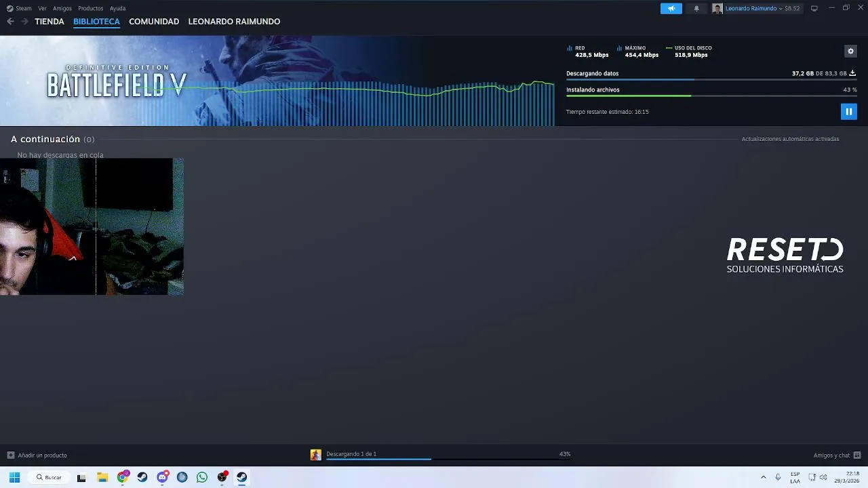Click the Steam logo in the menu bar
The image size is (868, 488).
[x=9, y=8]
